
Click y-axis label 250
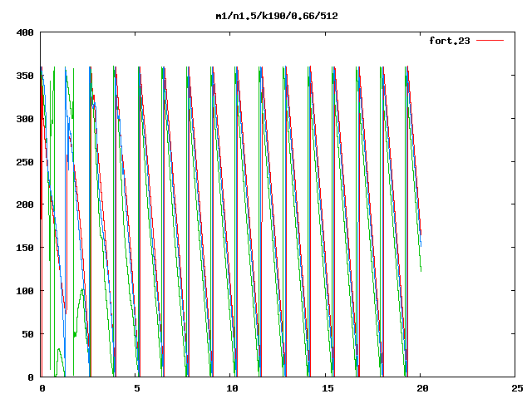click(x=25, y=162)
